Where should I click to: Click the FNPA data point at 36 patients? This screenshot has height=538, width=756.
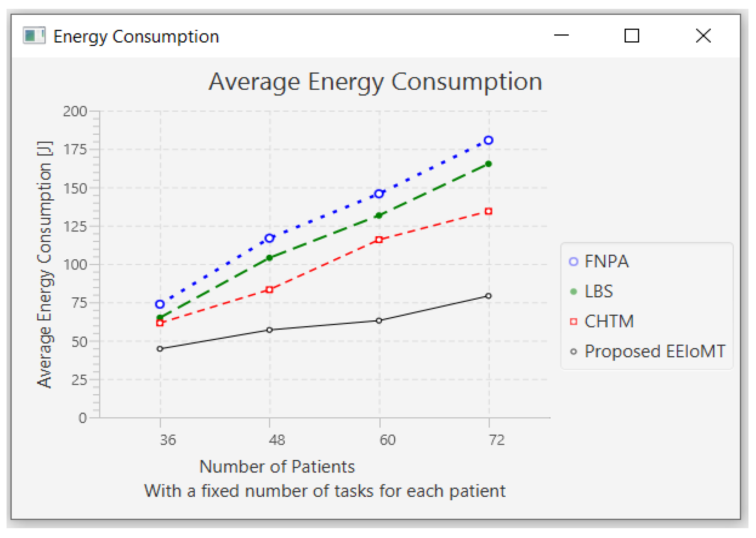pos(160,305)
